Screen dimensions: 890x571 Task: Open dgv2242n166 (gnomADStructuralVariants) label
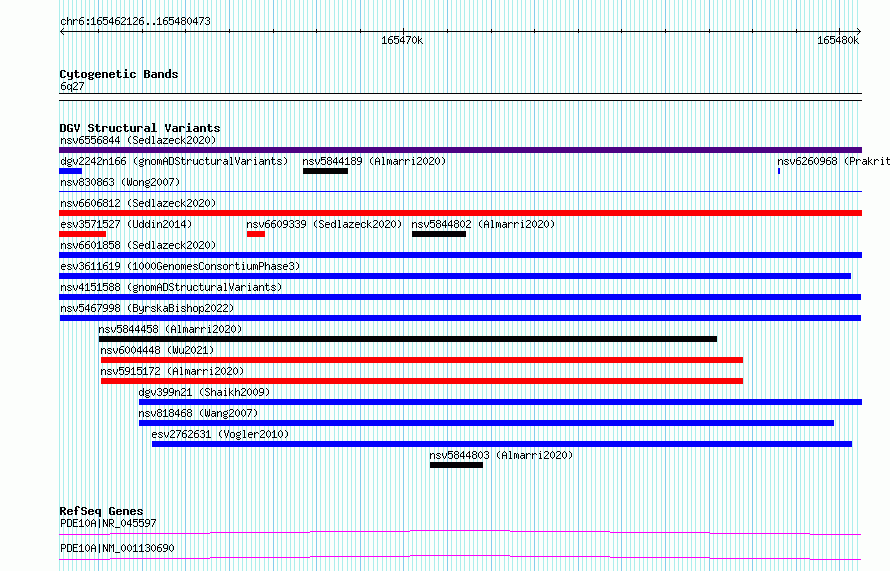(174, 161)
